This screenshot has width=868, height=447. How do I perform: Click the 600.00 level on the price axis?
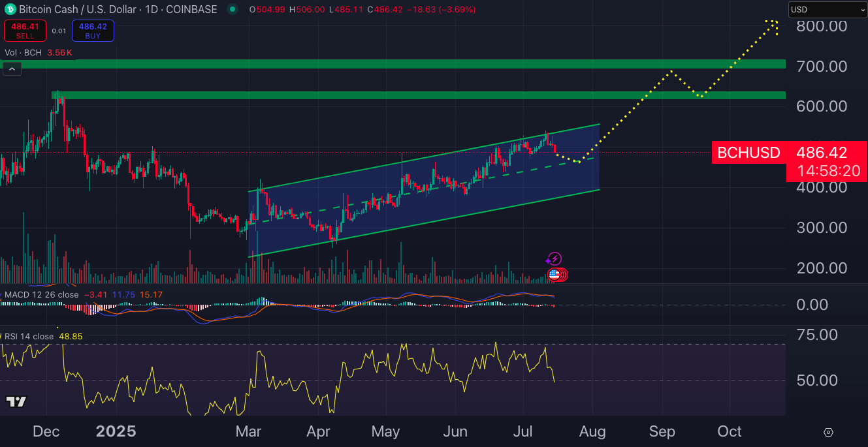tap(822, 106)
